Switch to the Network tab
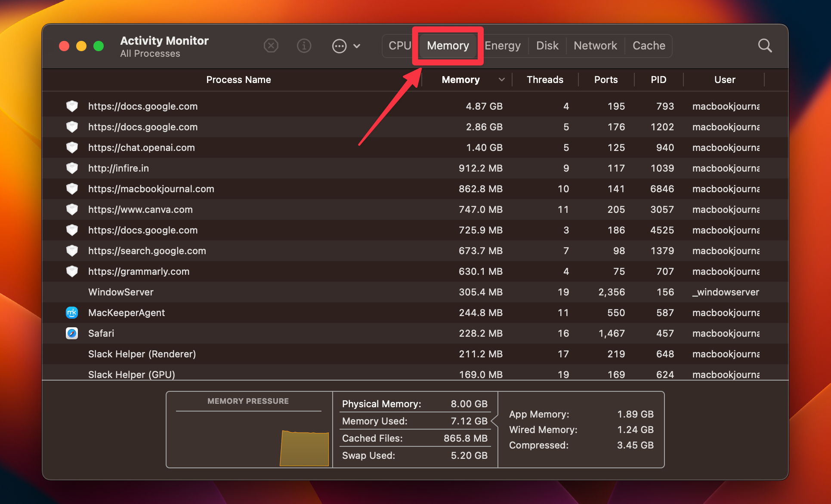The width and height of the screenshot is (831, 504). tap(595, 45)
